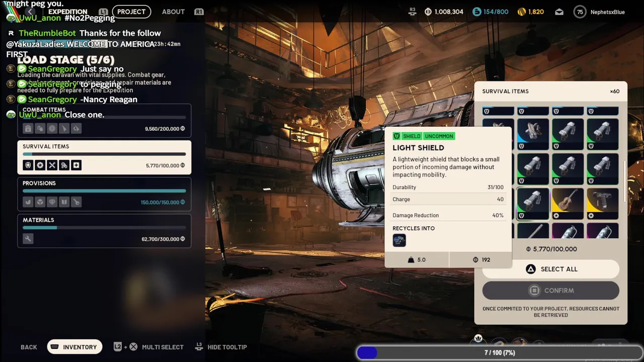Screen dimensions: 644x362
Task: Click the 1,008,304 currency amount
Action: [448, 12]
